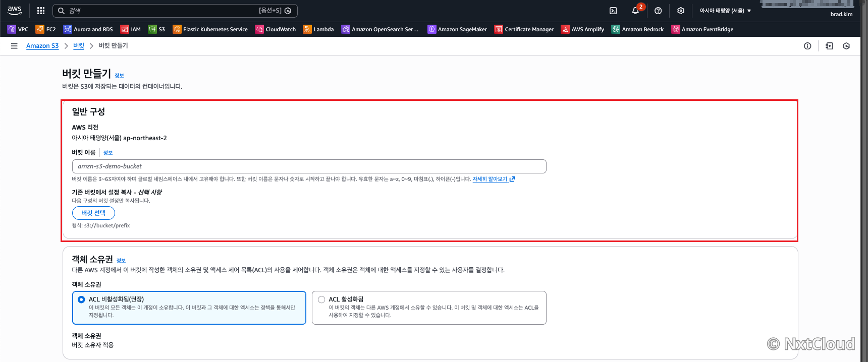Focus the bucket name input field
This screenshot has width=868, height=362.
tap(309, 166)
